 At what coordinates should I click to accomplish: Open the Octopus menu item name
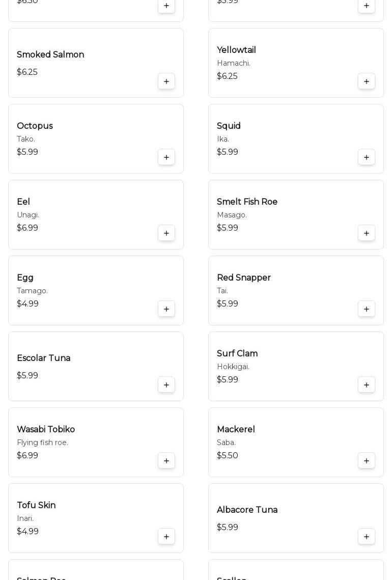coord(35,126)
